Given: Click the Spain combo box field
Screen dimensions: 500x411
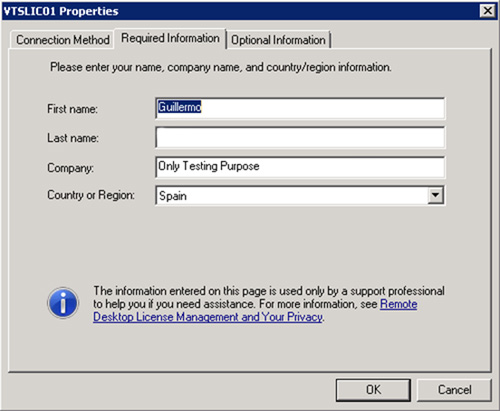Looking at the screenshot, I should pos(300,195).
